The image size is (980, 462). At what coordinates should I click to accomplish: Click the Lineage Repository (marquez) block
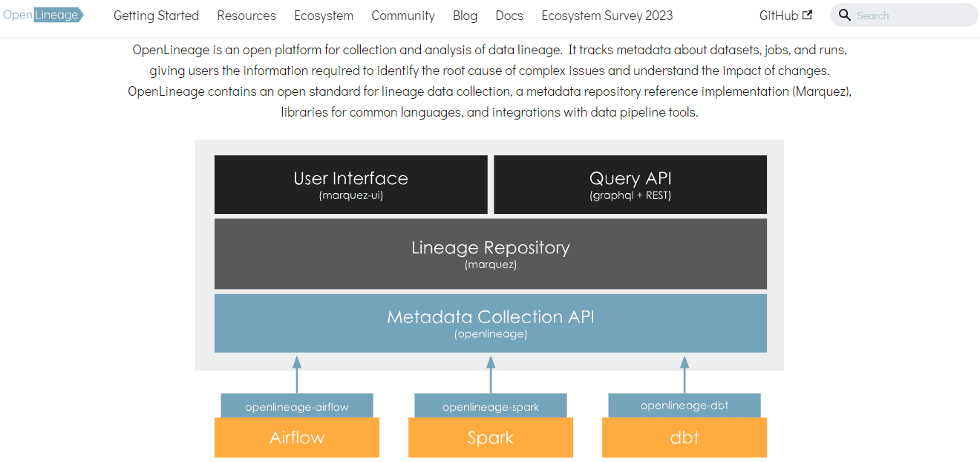pyautogui.click(x=491, y=253)
